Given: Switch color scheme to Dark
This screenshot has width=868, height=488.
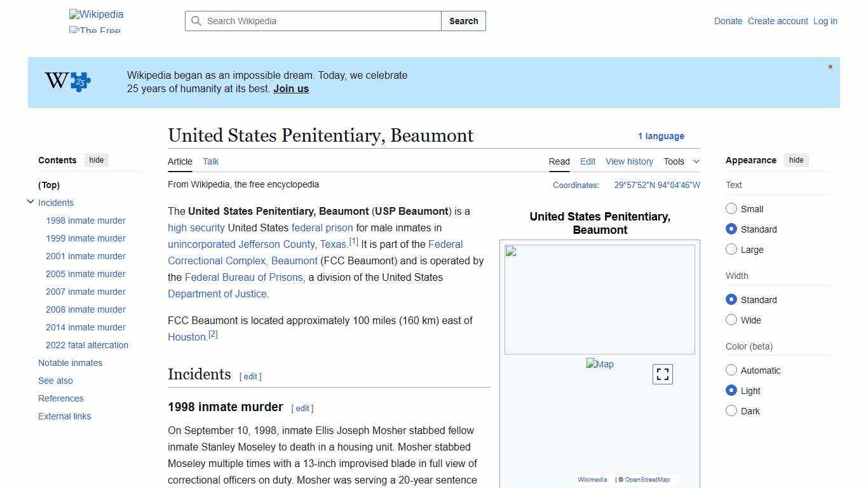Looking at the screenshot, I should (731, 411).
